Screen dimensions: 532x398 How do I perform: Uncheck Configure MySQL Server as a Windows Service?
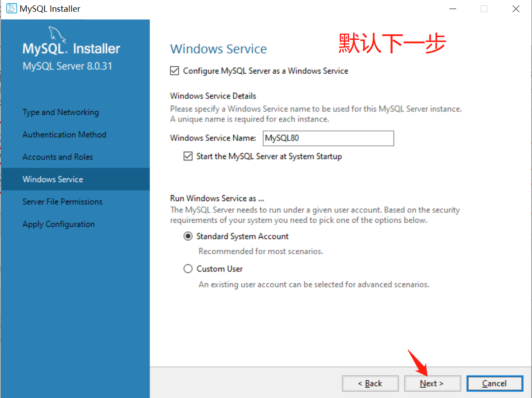pyautogui.click(x=174, y=70)
